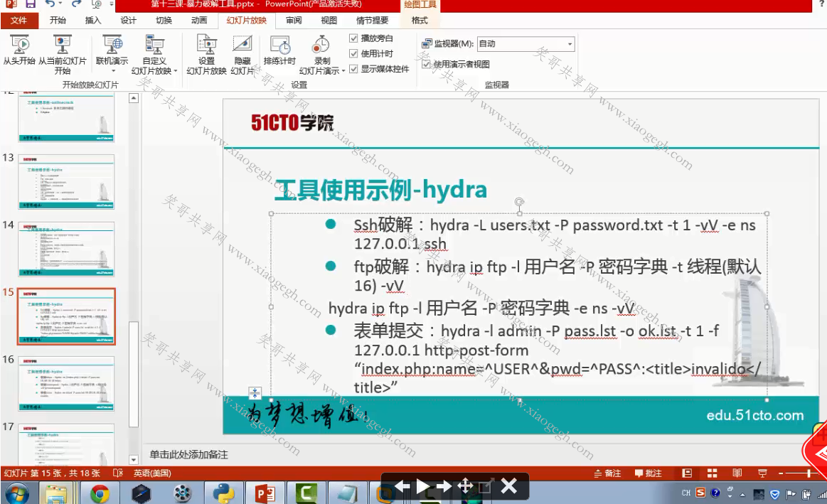Click the Undo arrow icon
827x504 pixels.
[50, 4]
